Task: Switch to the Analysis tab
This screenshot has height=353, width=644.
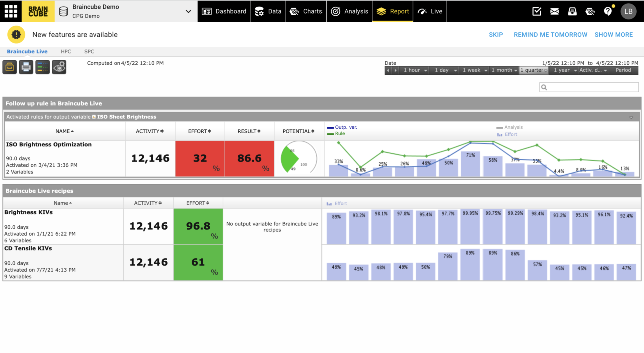Action: tap(350, 11)
